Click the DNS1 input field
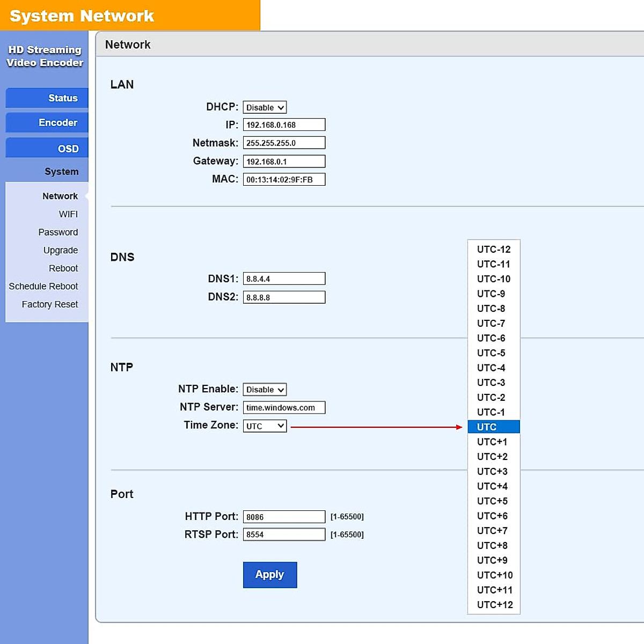The height and width of the screenshot is (644, 644). click(x=284, y=279)
